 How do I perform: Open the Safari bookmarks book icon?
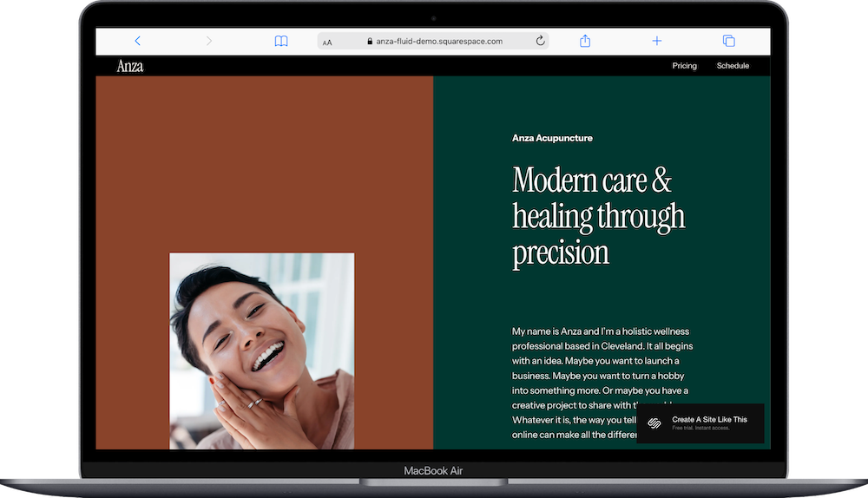click(x=281, y=41)
